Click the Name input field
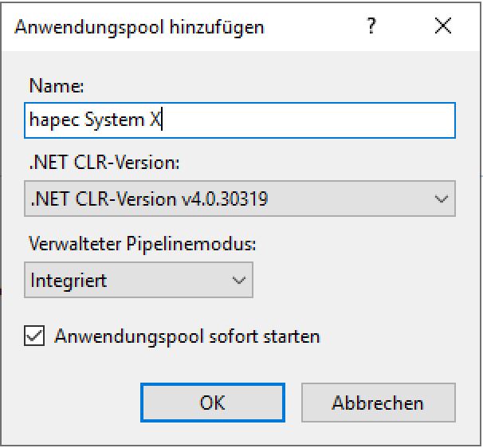 [239, 120]
